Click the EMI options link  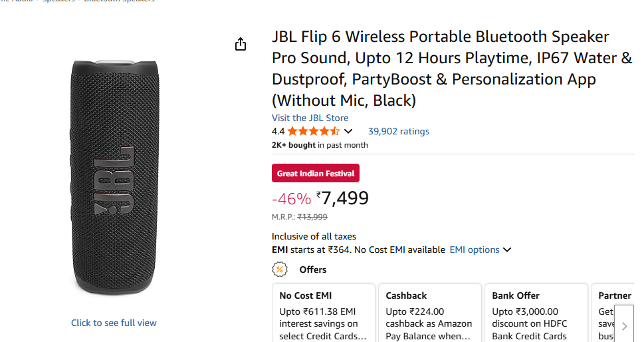pos(474,250)
